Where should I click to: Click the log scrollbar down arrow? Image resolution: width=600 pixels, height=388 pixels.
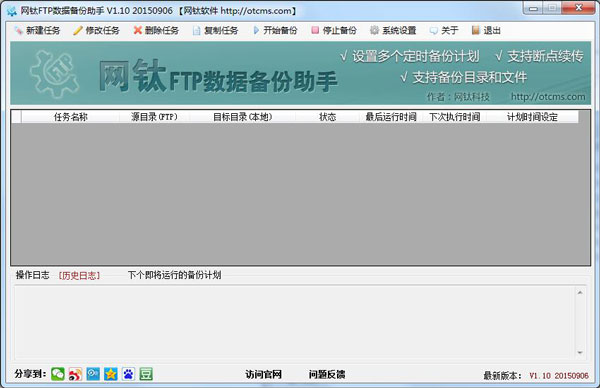[x=580, y=352]
